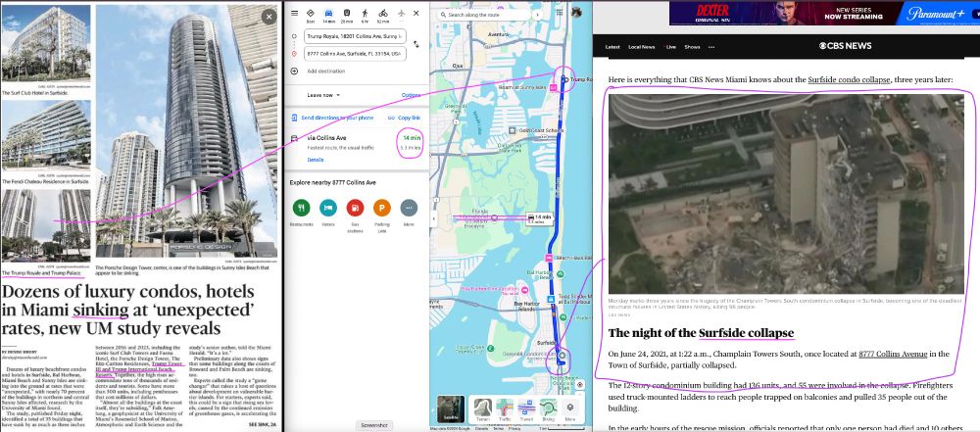Open the Leave now dropdown

(x=323, y=95)
